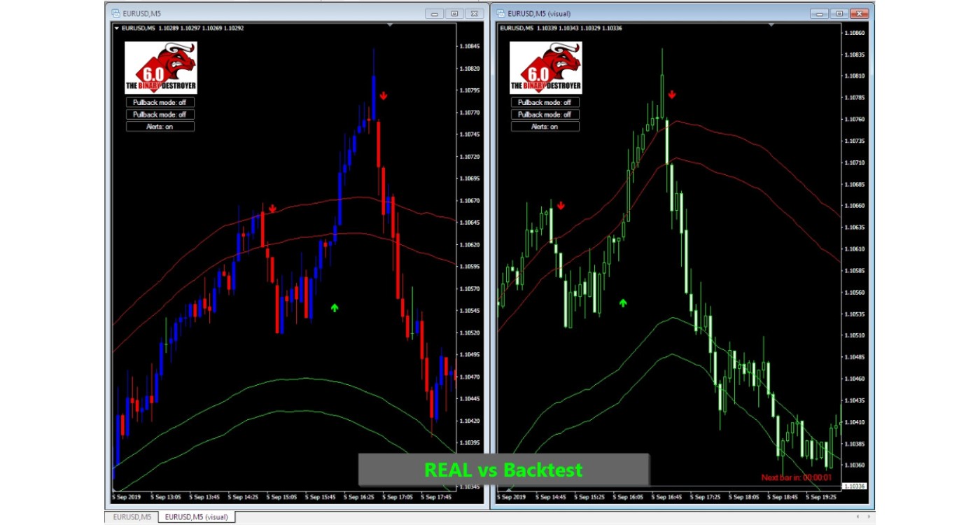Click the Binary Destroyer logo on the left chart
This screenshot has height=525, width=980.
(x=160, y=67)
